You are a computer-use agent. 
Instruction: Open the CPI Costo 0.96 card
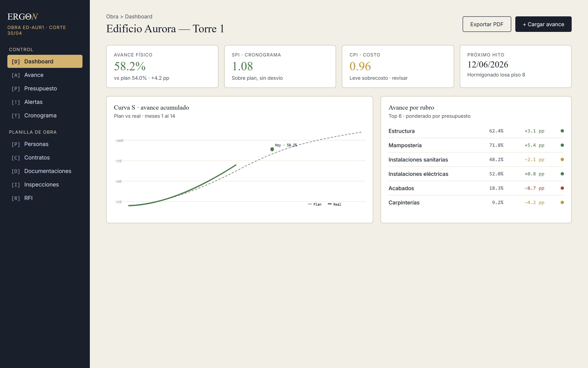tap(398, 66)
